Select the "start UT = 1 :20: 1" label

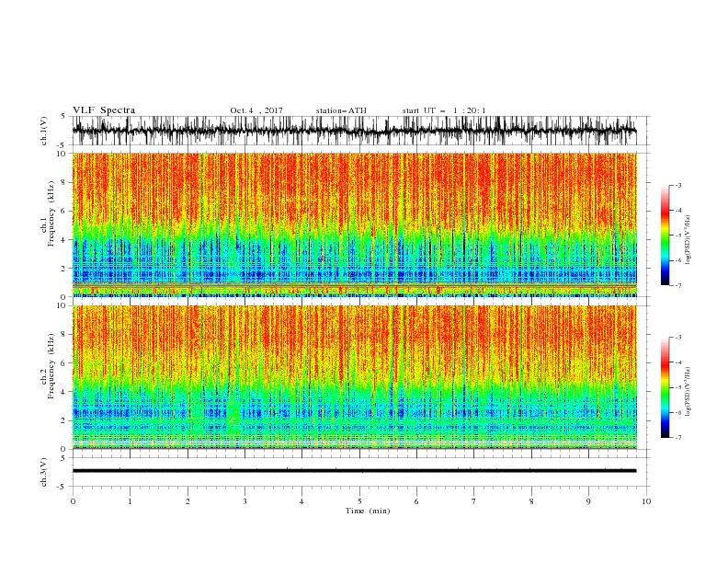point(444,110)
